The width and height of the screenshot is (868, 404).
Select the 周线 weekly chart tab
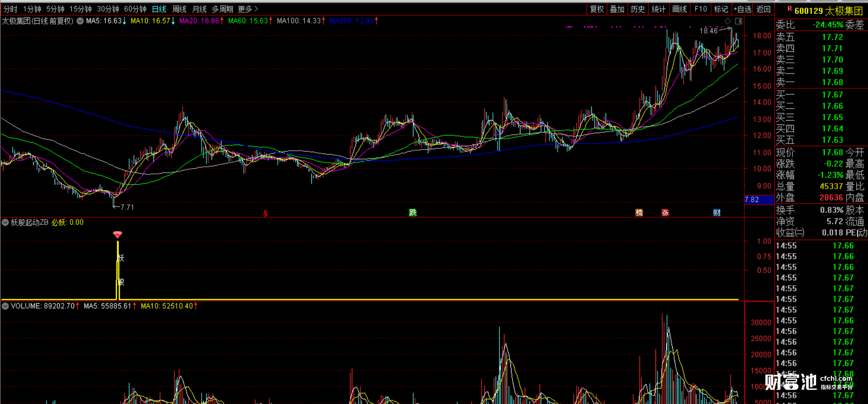click(x=179, y=9)
